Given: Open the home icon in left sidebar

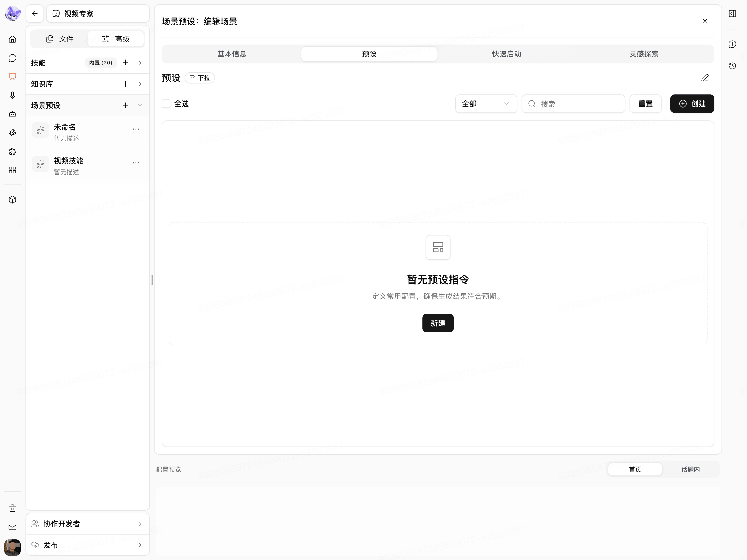Looking at the screenshot, I should click(13, 39).
